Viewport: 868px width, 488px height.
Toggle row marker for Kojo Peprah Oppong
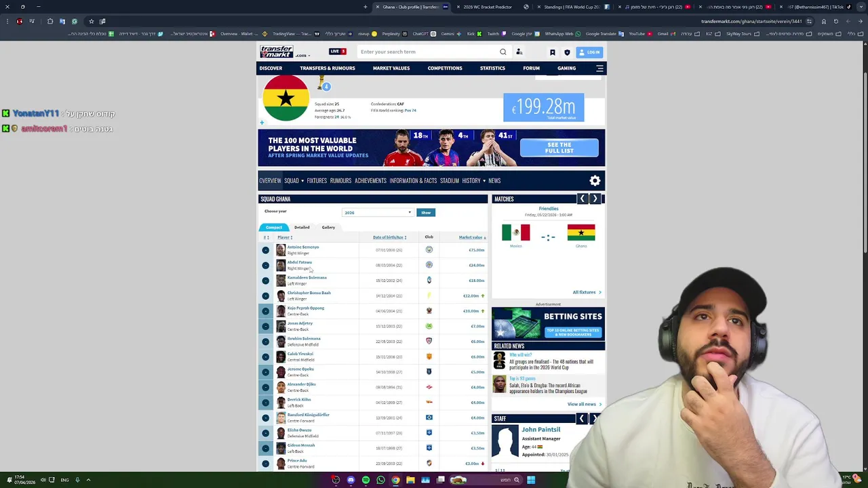pos(265,311)
